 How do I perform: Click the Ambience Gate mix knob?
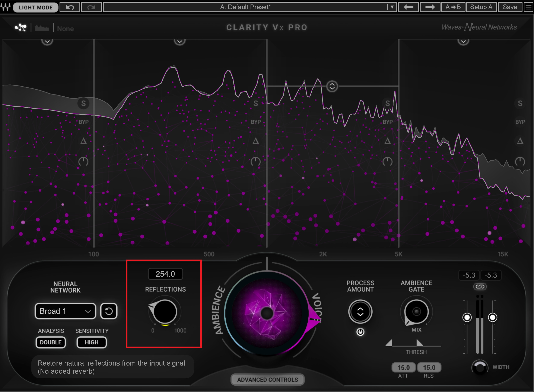pos(416,311)
